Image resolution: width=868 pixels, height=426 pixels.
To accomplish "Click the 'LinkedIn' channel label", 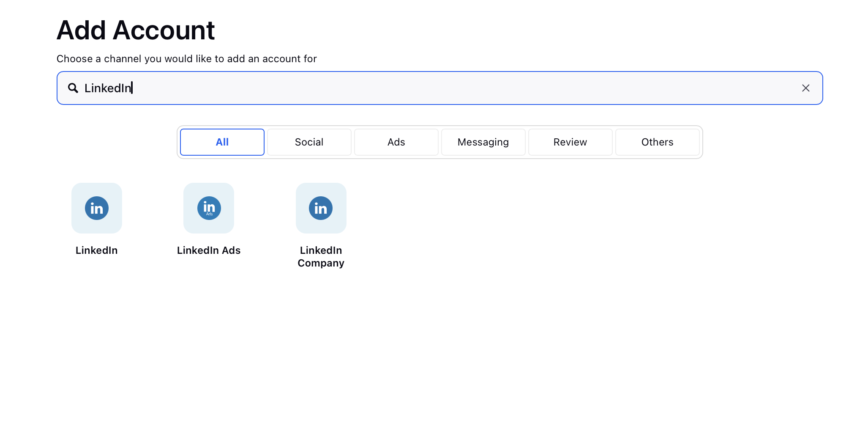I will coord(97,250).
